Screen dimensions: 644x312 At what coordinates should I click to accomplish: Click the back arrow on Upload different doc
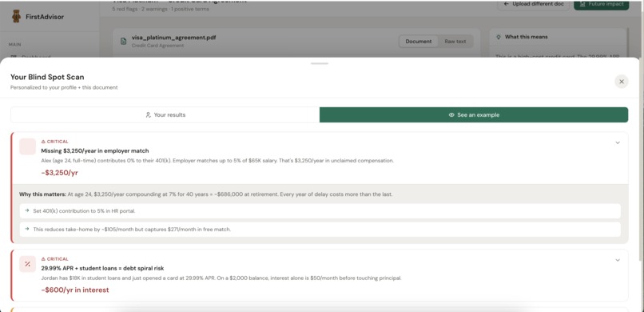pos(507,4)
